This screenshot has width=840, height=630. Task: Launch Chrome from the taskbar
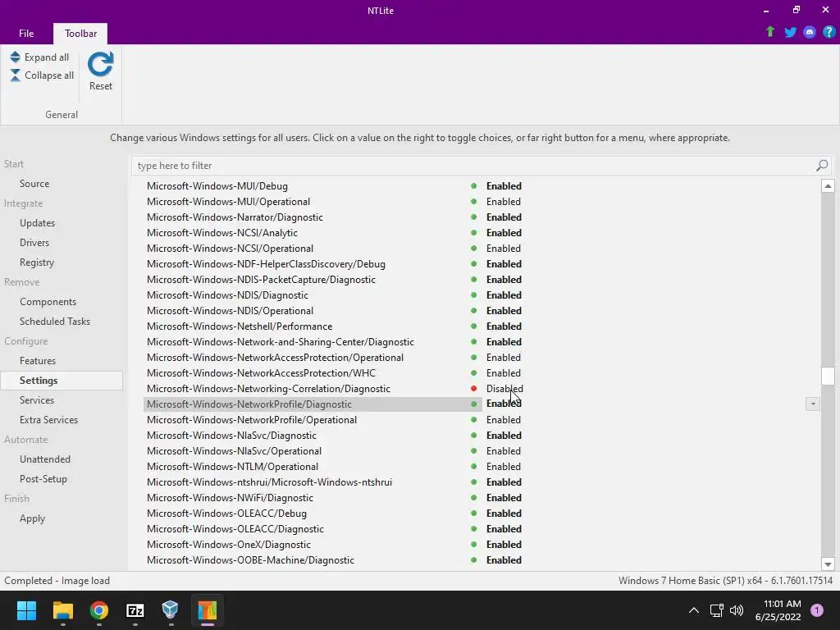[98, 609]
